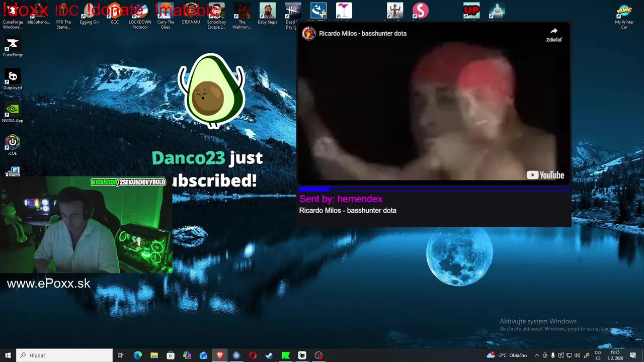Click the Danco23 username in the subscribe alert

pyautogui.click(x=188, y=158)
